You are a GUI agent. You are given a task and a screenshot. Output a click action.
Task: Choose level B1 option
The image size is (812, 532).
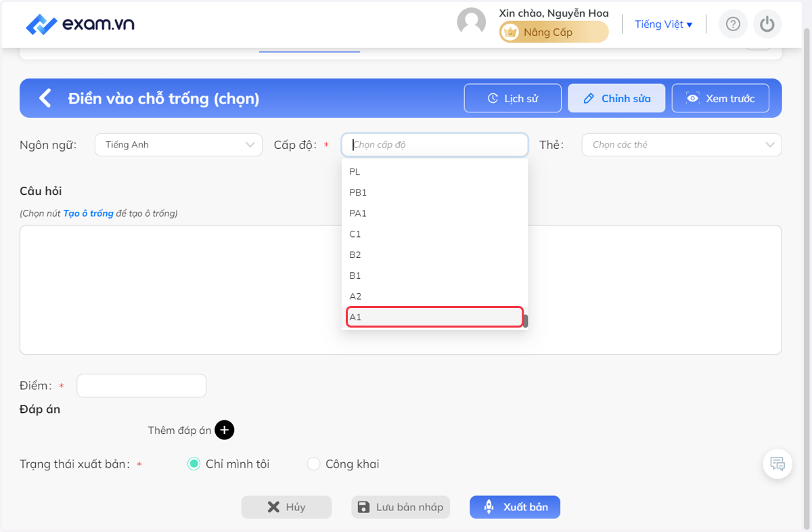pos(433,275)
